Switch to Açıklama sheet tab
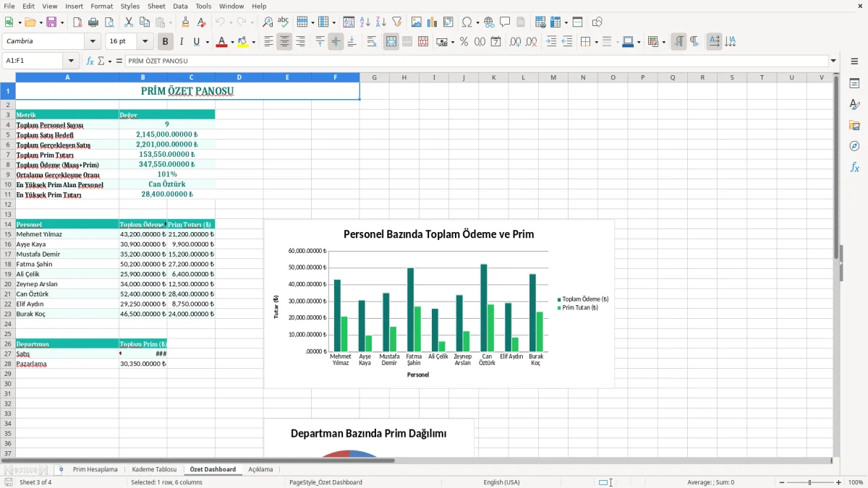 (x=260, y=469)
